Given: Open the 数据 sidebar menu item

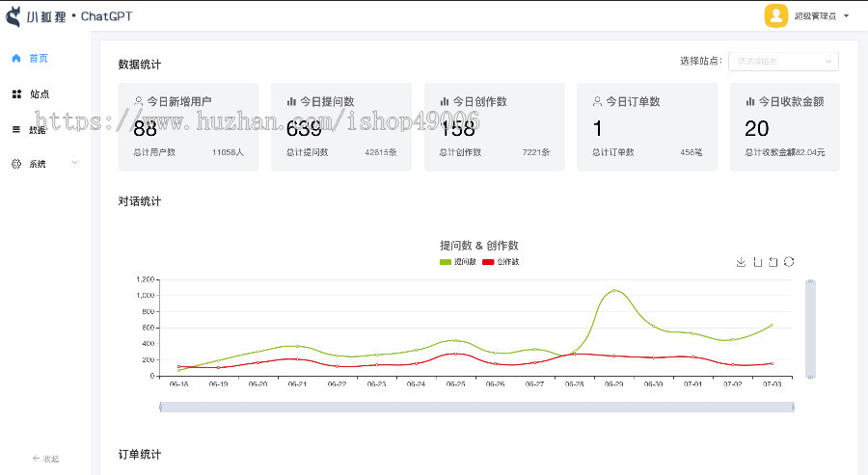Looking at the screenshot, I should 37,129.
